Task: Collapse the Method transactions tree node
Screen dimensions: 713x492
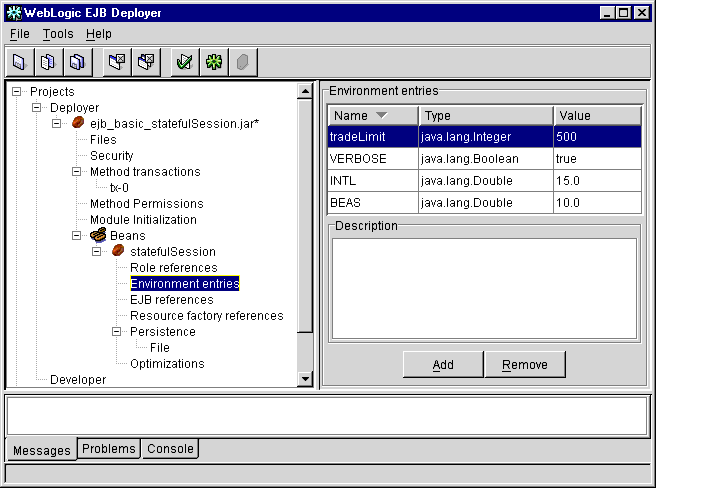Action: pos(77,172)
